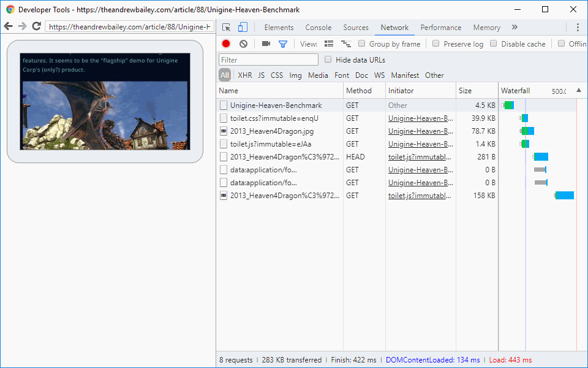Open DevTools customize three-dot menu
The width and height of the screenshot is (588, 368).
pos(578,27)
